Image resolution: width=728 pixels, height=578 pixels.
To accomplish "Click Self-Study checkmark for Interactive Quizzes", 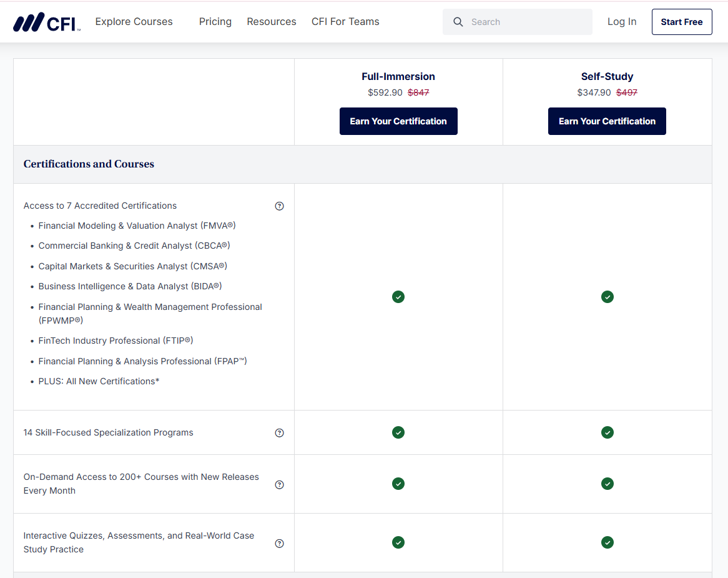I will tap(607, 542).
